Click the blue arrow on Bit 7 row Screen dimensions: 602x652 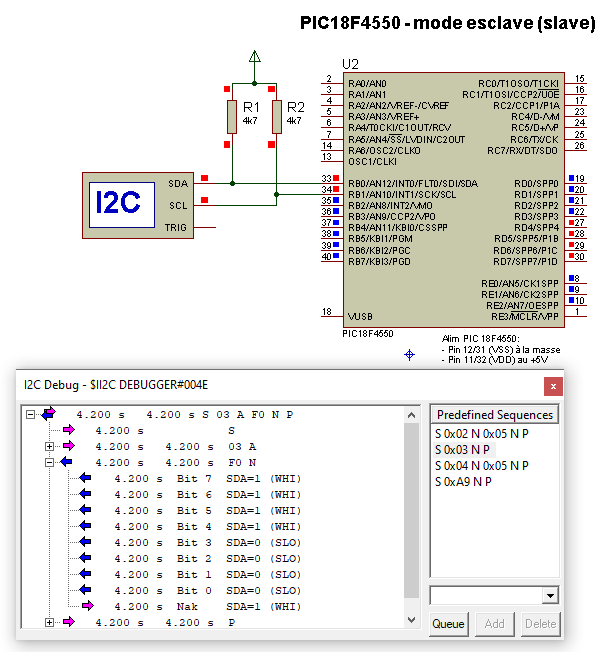85,478
